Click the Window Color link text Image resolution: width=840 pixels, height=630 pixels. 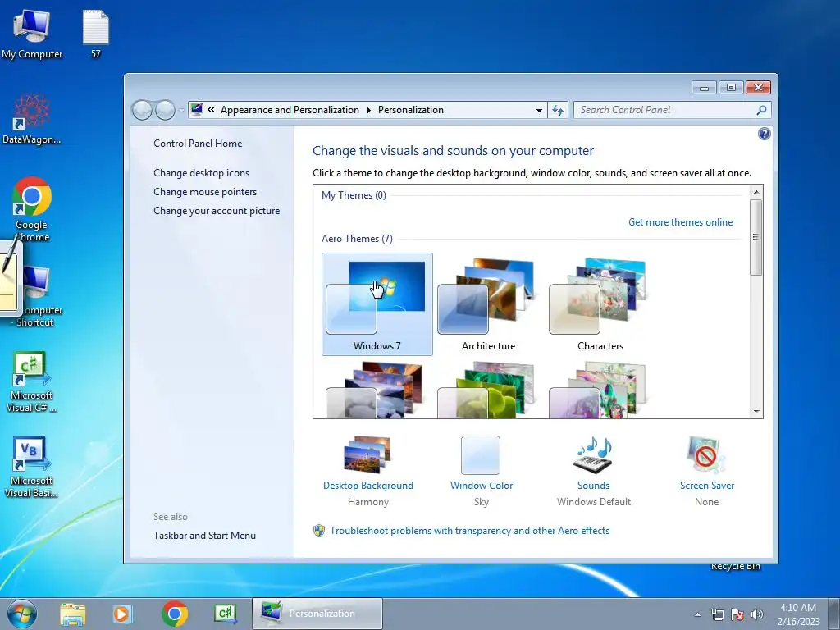481,486
